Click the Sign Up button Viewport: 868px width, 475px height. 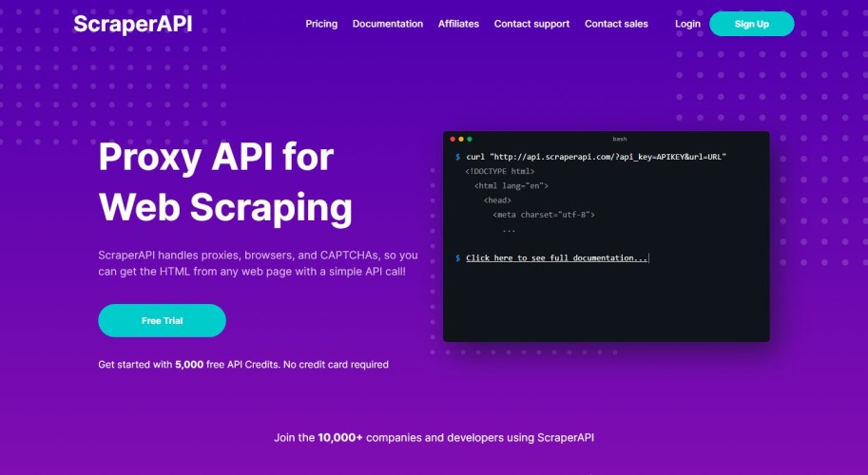tap(752, 24)
